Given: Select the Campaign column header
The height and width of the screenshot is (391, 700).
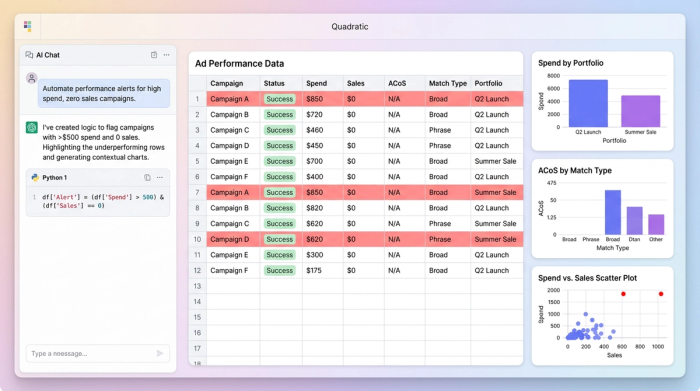Looking at the screenshot, I should (233, 83).
